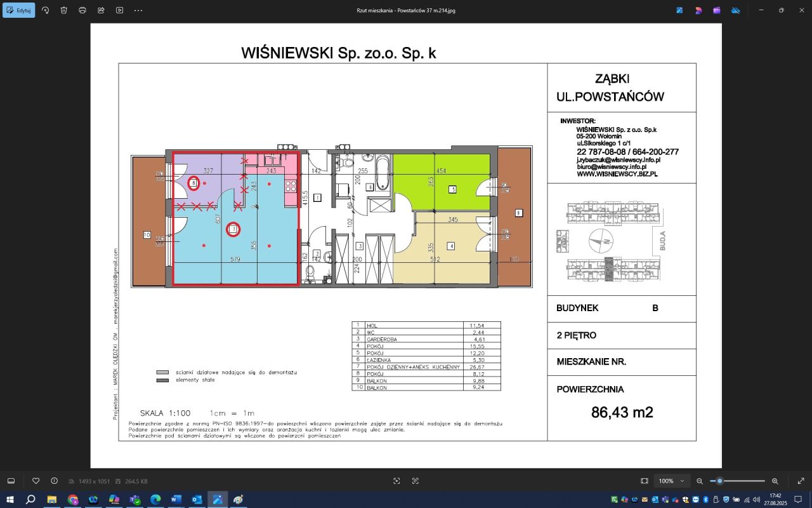Open the Clipchamp icon in title bar
The width and height of the screenshot is (812, 508).
pyautogui.click(x=717, y=10)
